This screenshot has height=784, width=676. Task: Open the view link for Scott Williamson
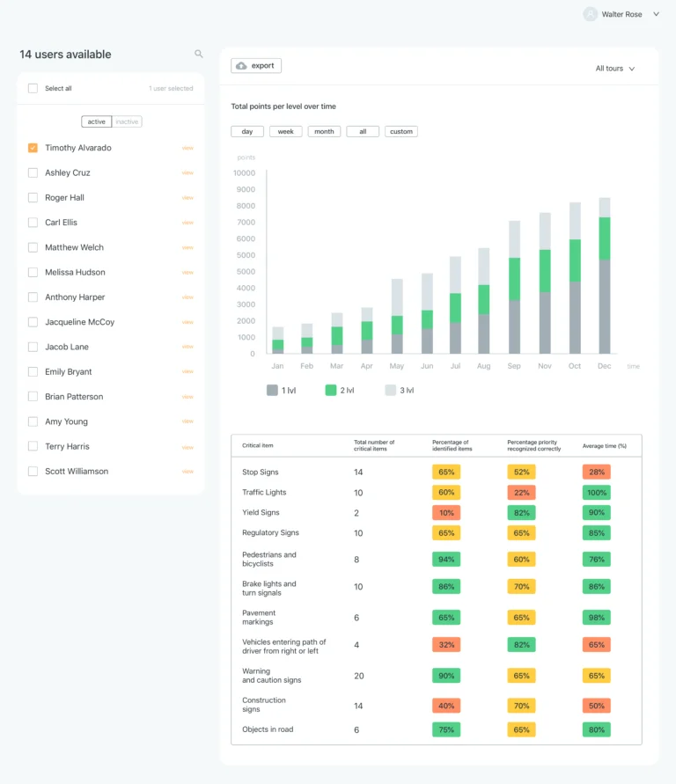[187, 472]
